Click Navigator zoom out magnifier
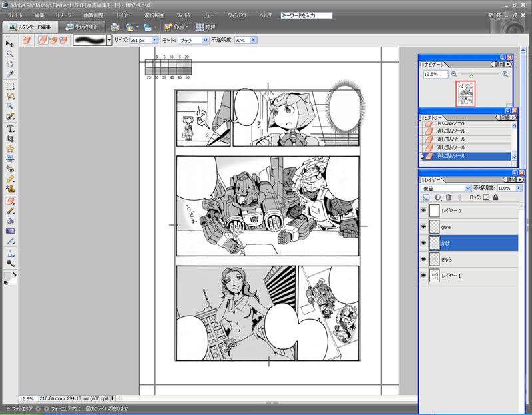The width and height of the screenshot is (532, 415). (454, 75)
